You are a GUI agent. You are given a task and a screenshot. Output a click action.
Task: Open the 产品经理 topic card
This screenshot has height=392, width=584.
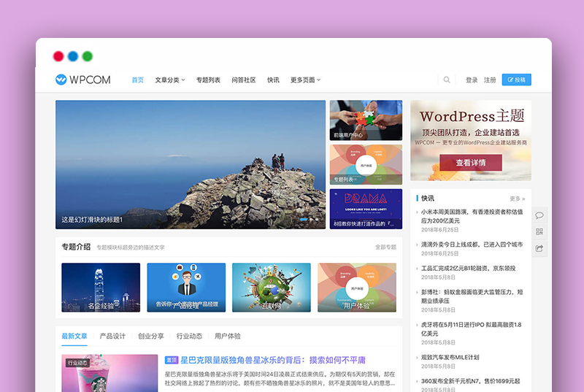point(186,288)
